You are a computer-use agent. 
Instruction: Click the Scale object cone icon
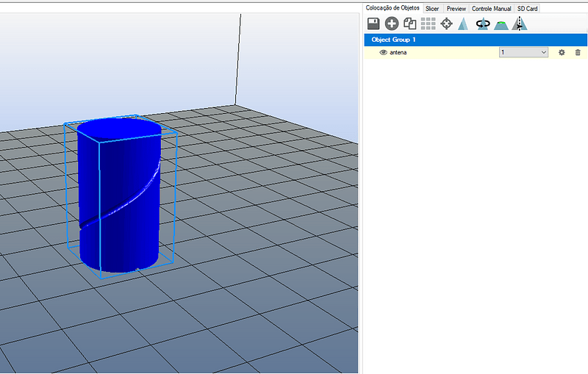tap(464, 24)
